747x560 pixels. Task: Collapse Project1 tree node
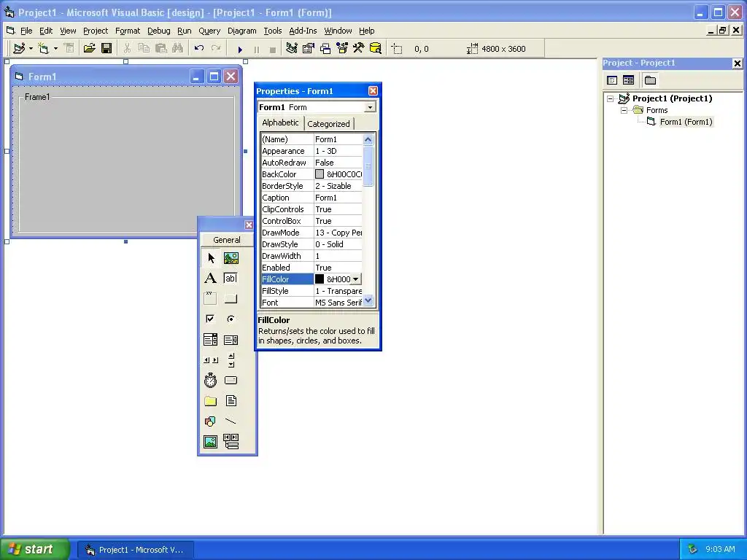[x=611, y=98]
